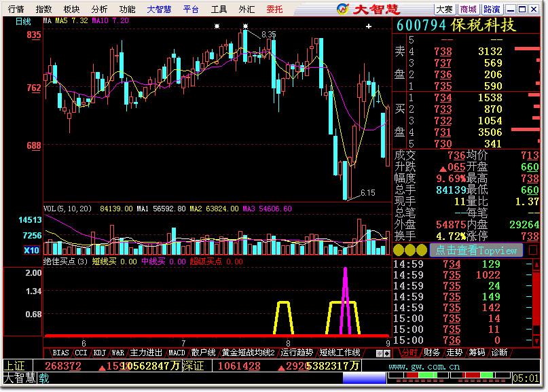Click the VOL(5,10,20) volume label

pyautogui.click(x=67, y=209)
